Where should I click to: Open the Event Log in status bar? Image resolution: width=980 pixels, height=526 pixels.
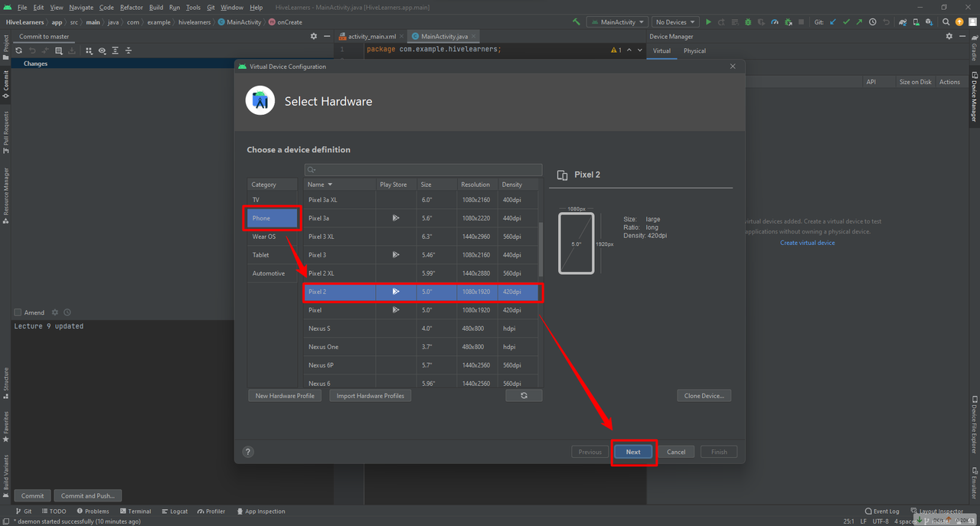coord(882,511)
